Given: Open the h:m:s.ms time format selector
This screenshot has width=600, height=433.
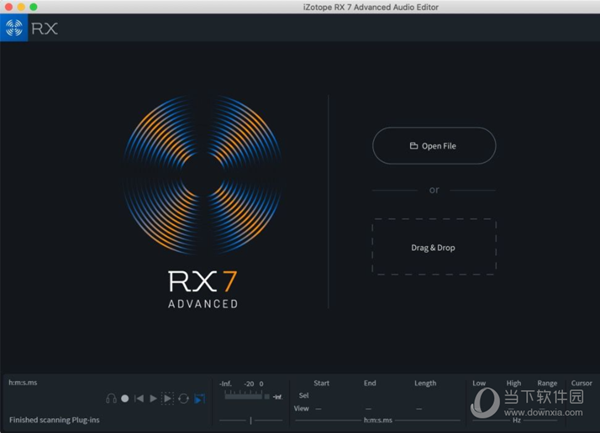Looking at the screenshot, I should click(x=378, y=420).
